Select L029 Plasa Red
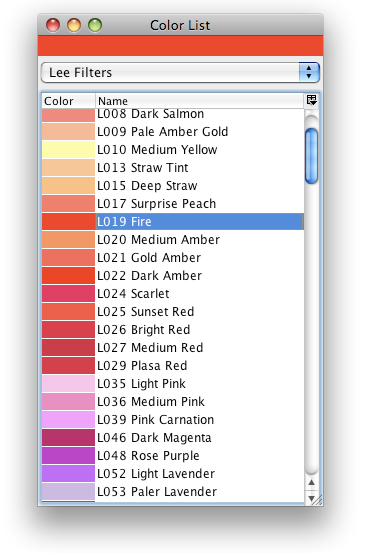This screenshot has width=375, height=553. [x=173, y=365]
